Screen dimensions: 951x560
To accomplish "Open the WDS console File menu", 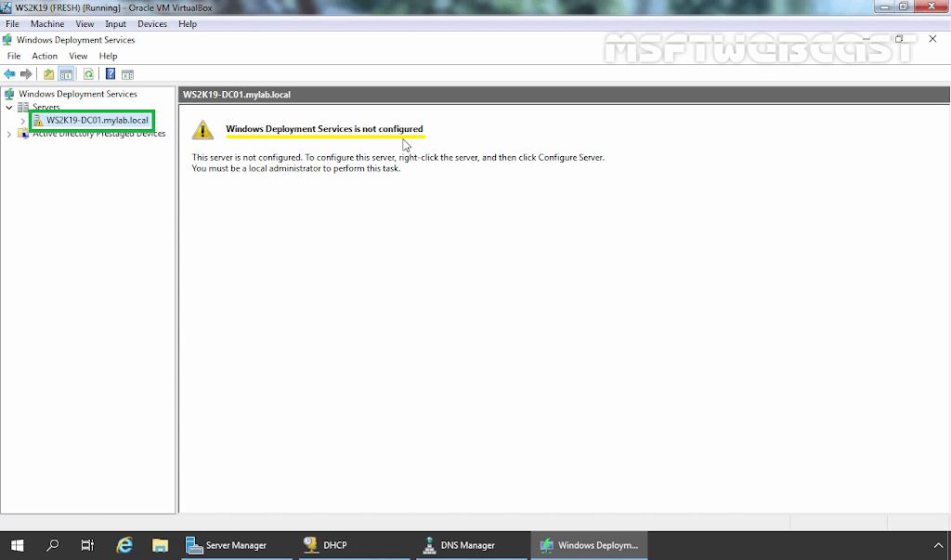I will tap(14, 56).
